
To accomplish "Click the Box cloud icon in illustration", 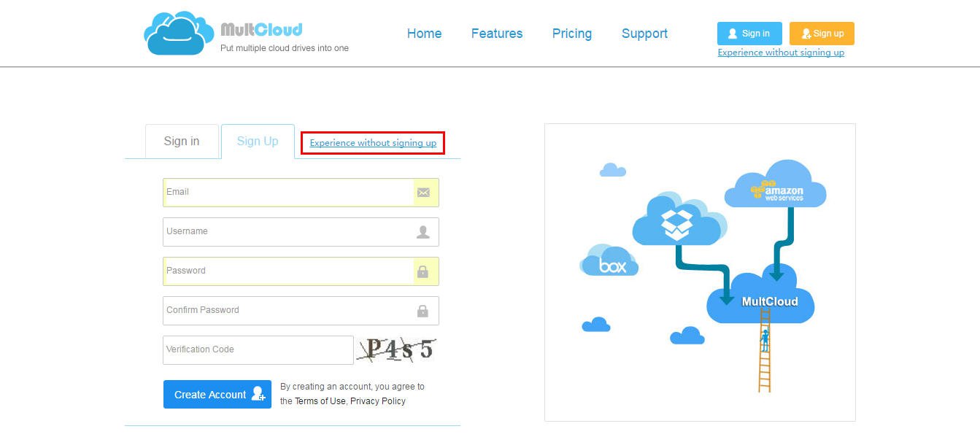I will pos(609,260).
